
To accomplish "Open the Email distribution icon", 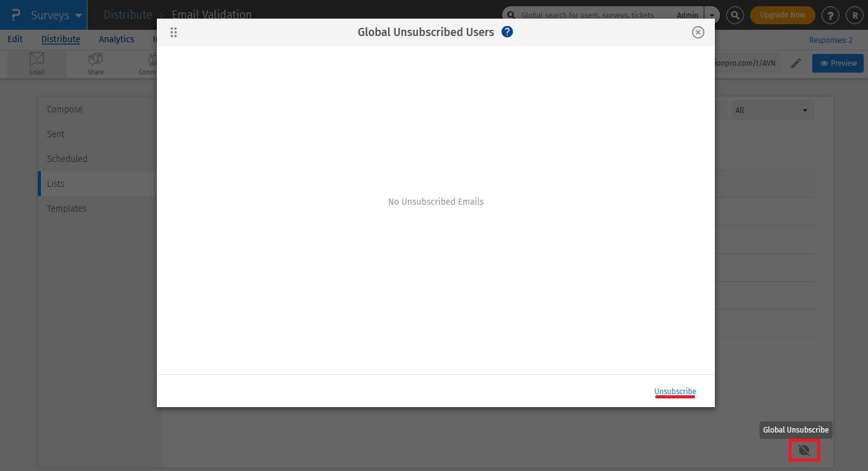I will coord(37,62).
